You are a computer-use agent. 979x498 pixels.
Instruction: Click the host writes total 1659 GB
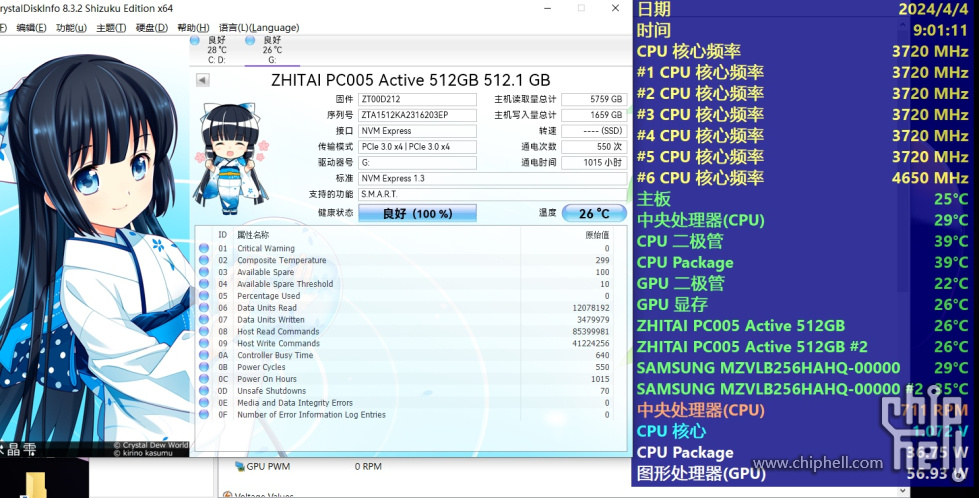[594, 115]
